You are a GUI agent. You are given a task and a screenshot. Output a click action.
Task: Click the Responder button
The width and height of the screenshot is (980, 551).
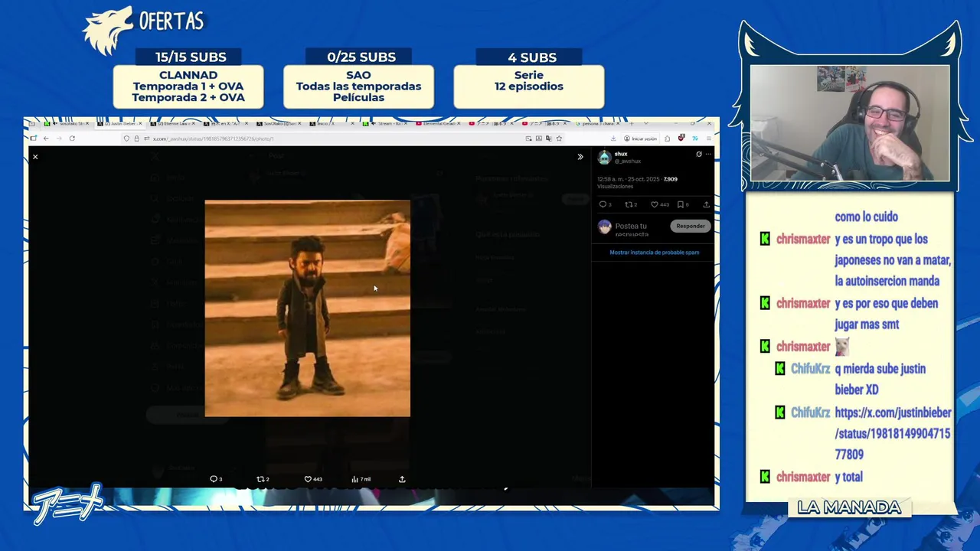[x=690, y=226]
